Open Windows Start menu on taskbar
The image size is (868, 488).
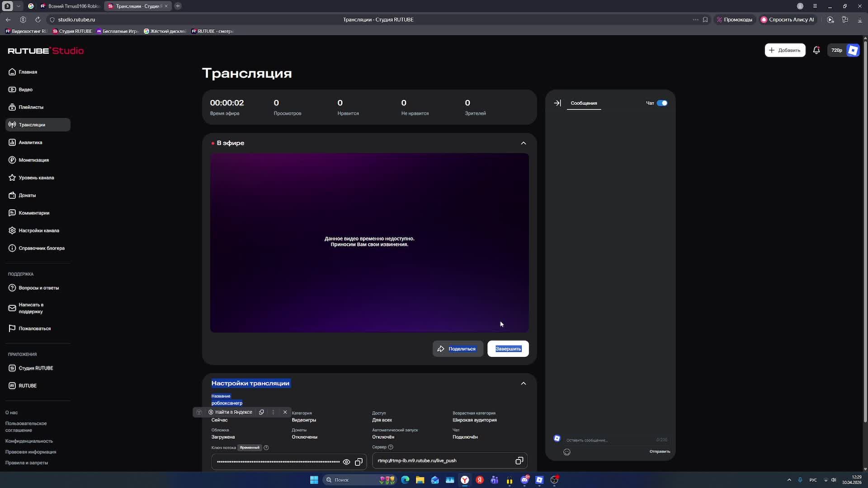tap(314, 480)
